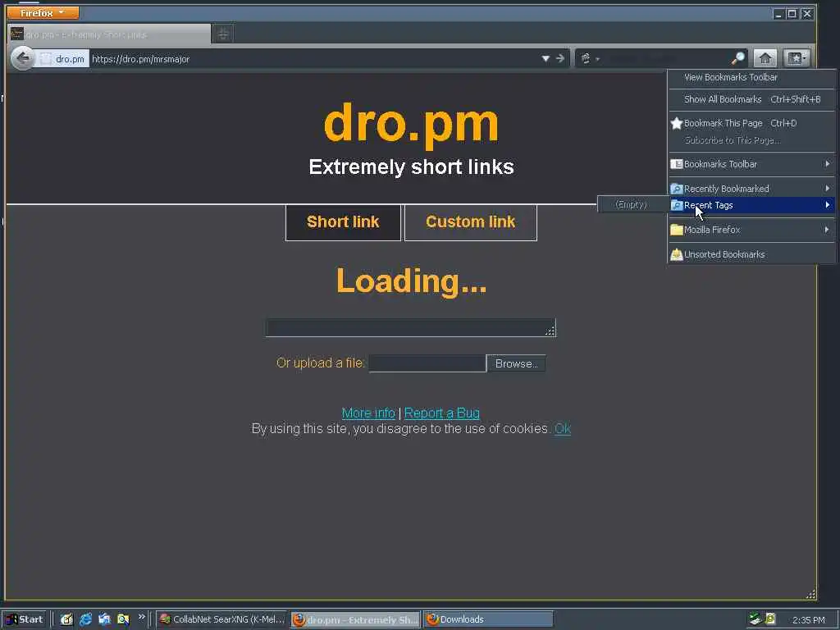Click first quick launch icon beside Start

pyautogui.click(x=66, y=619)
